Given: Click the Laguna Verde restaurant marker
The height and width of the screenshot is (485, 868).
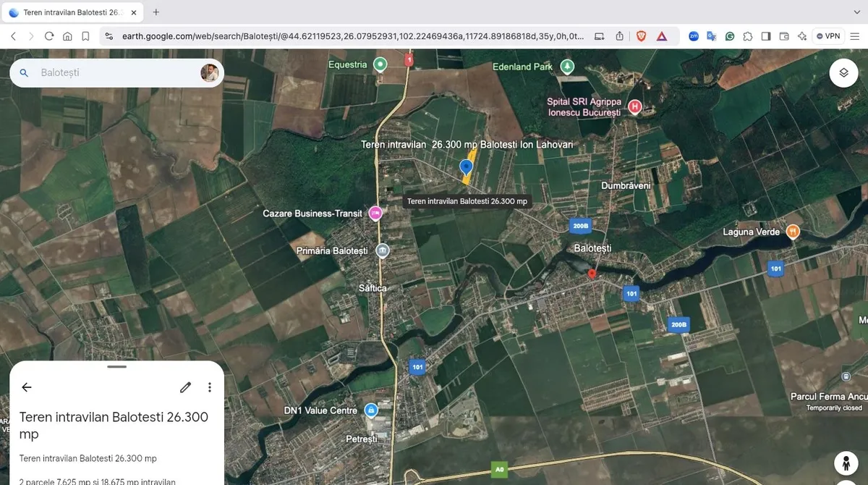Looking at the screenshot, I should (793, 232).
